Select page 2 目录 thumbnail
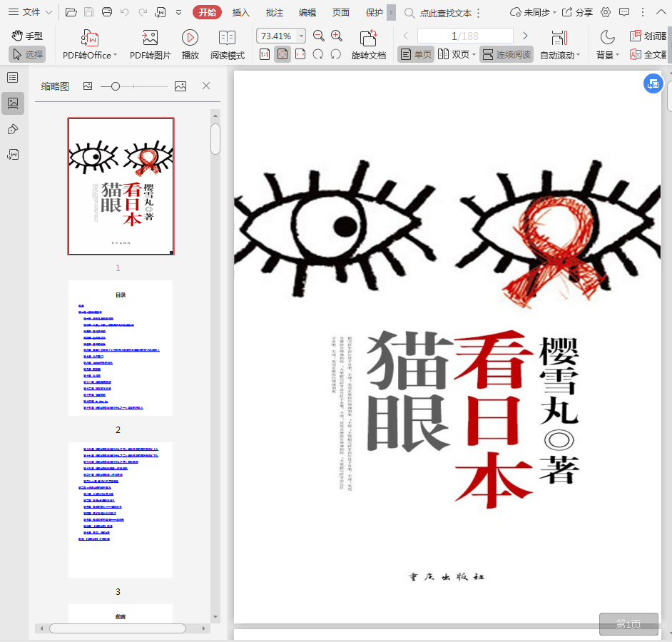Image resolution: width=672 pixels, height=642 pixels. click(x=121, y=348)
